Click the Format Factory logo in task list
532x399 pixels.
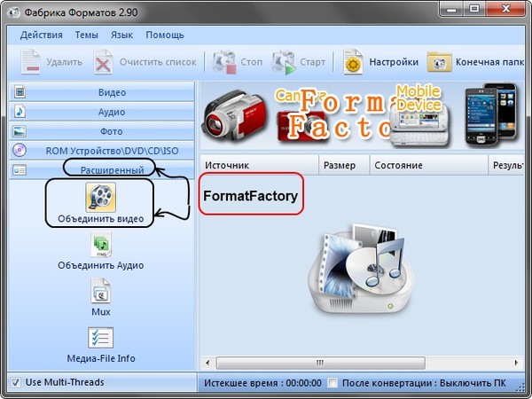tap(361, 268)
